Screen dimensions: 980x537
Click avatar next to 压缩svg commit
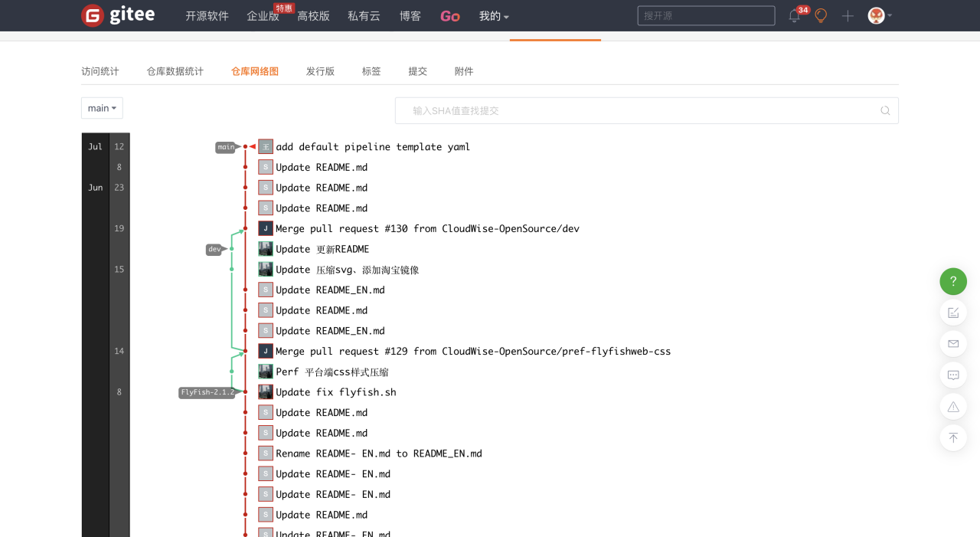coord(266,269)
